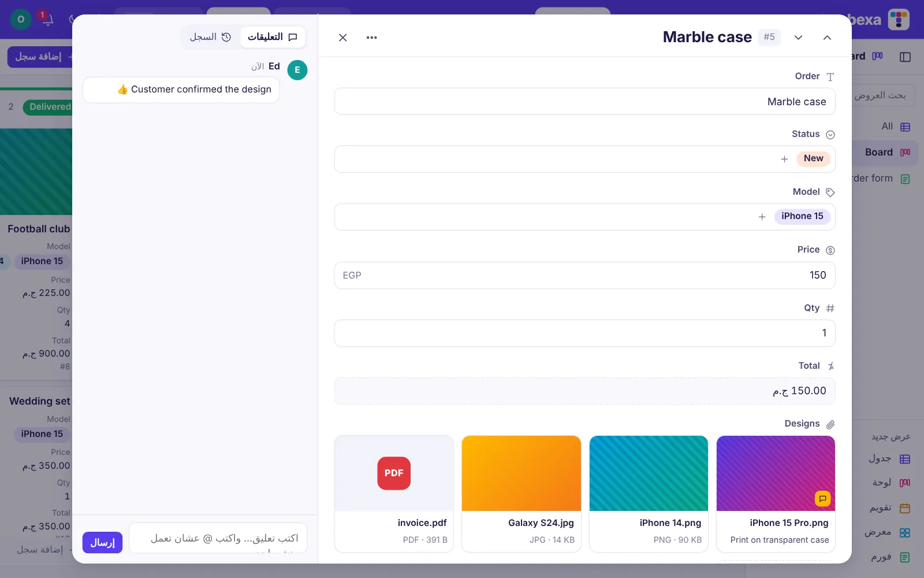Add another model with plus icon
924x578 pixels.
pyautogui.click(x=762, y=217)
